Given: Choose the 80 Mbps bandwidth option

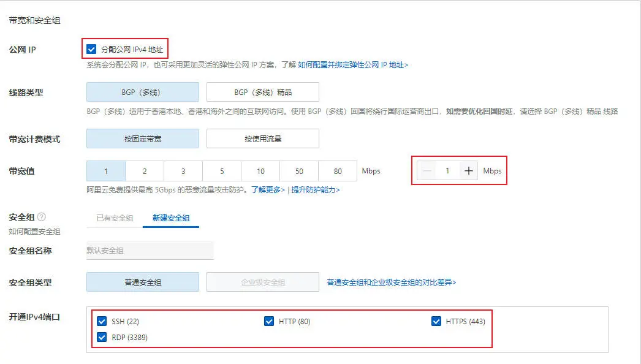Looking at the screenshot, I should (338, 171).
